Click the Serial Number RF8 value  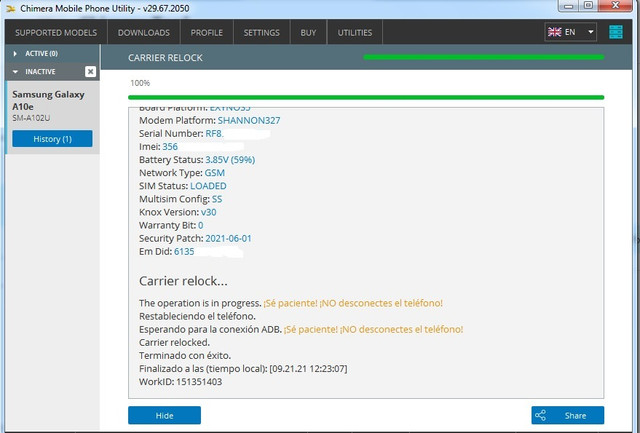[x=213, y=133]
